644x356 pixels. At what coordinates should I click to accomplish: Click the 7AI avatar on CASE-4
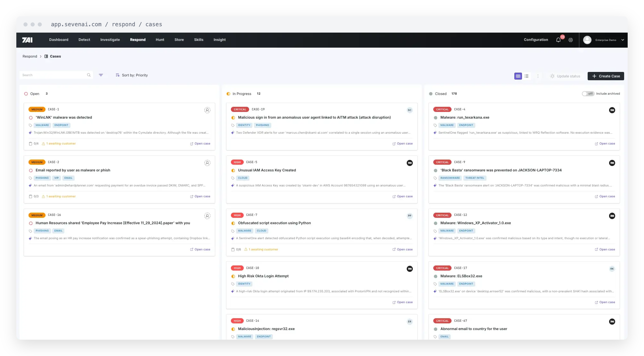point(612,110)
